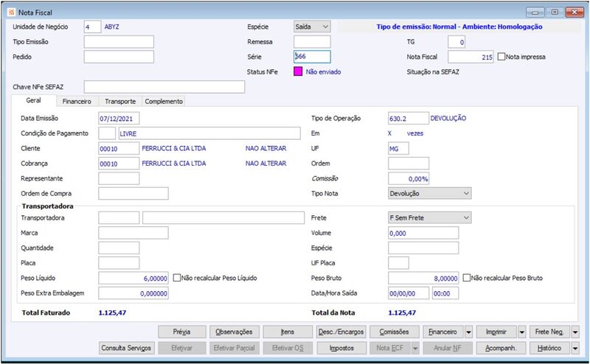Enable the Nota impressa checkbox
The height and width of the screenshot is (364, 590).
tap(502, 57)
